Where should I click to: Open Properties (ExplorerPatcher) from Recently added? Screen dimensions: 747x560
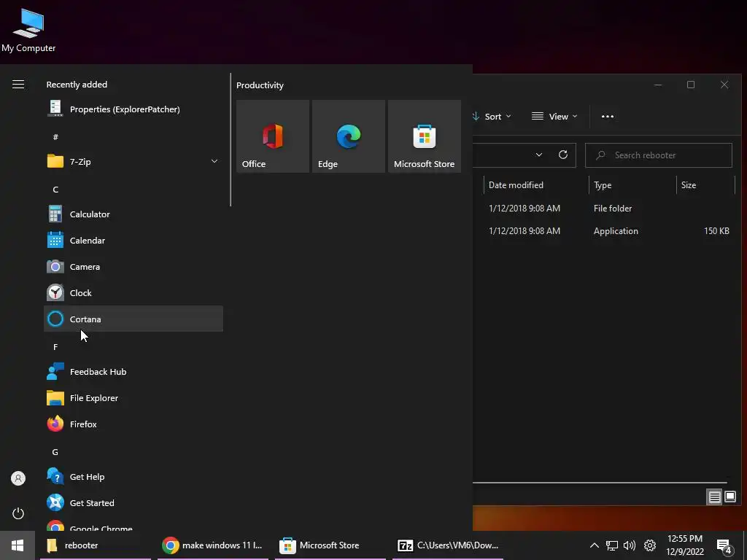(x=133, y=109)
